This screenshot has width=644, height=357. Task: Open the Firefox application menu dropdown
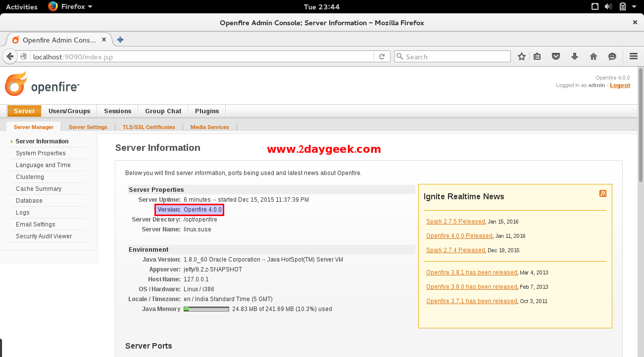click(70, 6)
